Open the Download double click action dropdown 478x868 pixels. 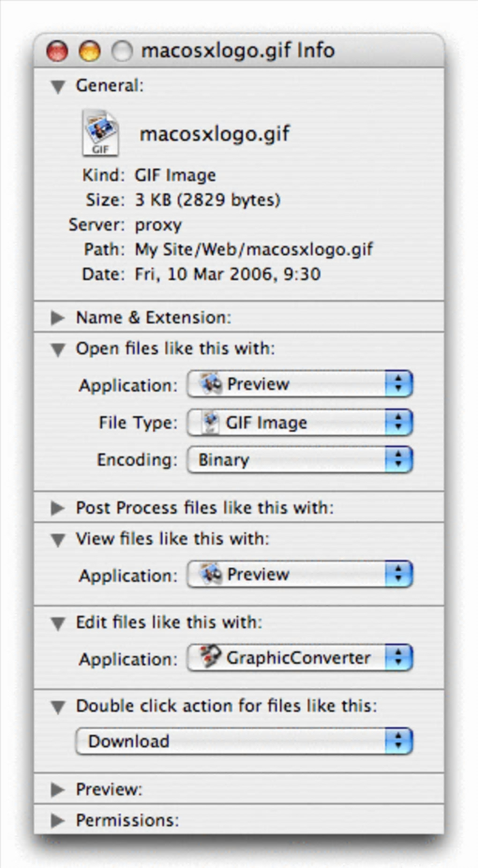point(244,741)
